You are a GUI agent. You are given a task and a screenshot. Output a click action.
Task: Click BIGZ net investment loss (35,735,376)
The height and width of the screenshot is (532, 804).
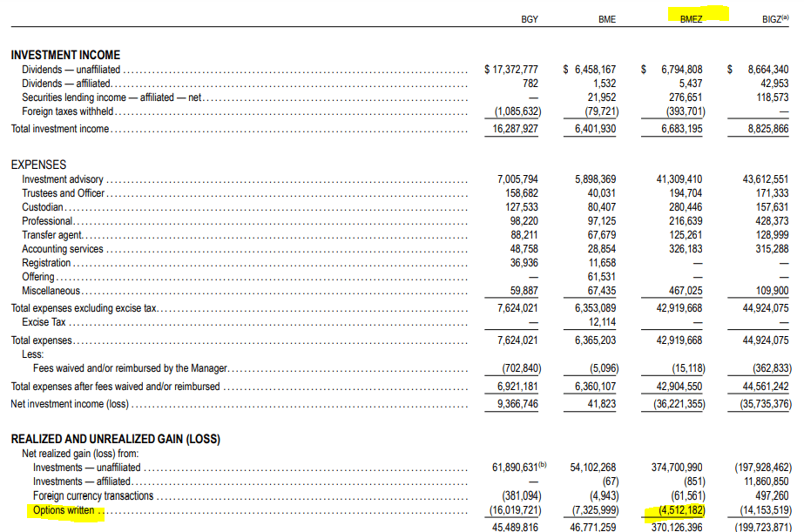click(766, 404)
